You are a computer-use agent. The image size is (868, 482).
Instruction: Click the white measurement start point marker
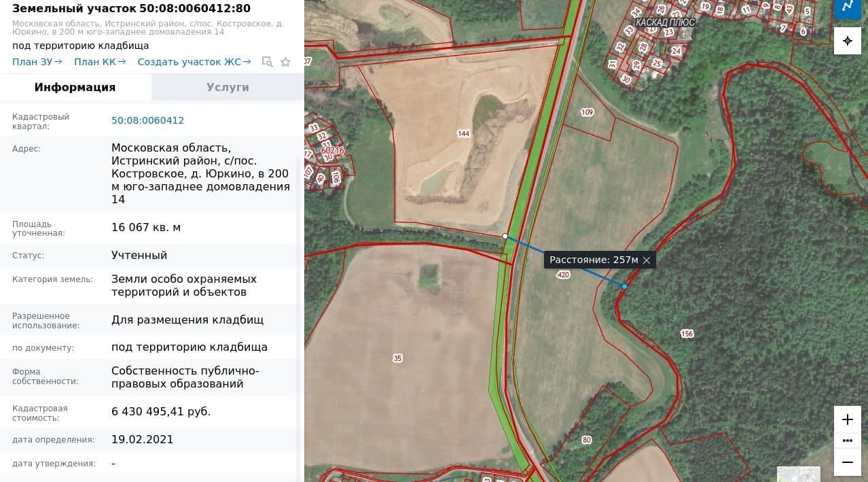(505, 236)
